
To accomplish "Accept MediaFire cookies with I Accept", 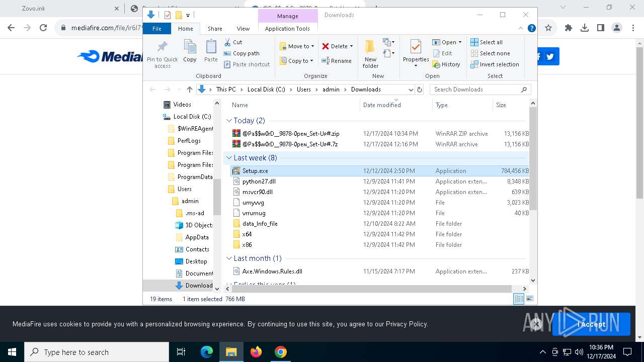I will point(591,324).
